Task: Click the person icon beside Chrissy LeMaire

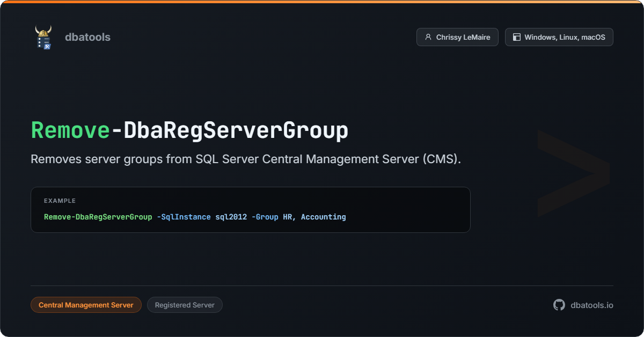Action: [428, 38]
